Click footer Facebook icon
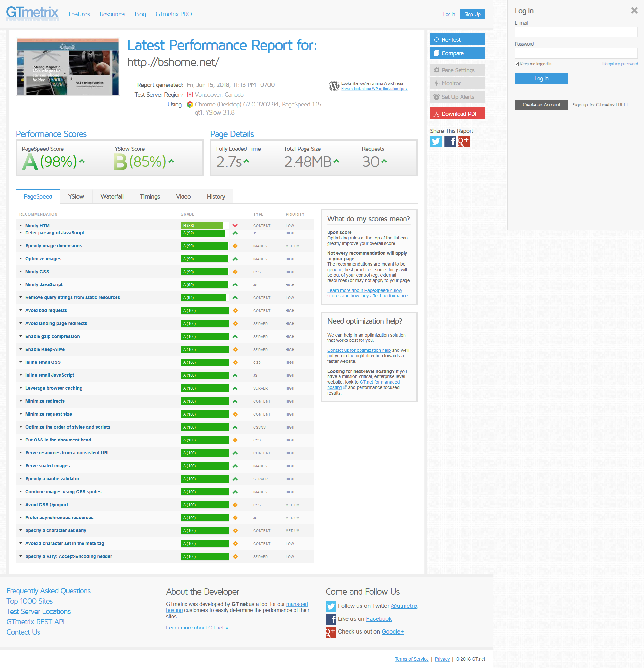The image size is (644, 668). pyautogui.click(x=331, y=619)
